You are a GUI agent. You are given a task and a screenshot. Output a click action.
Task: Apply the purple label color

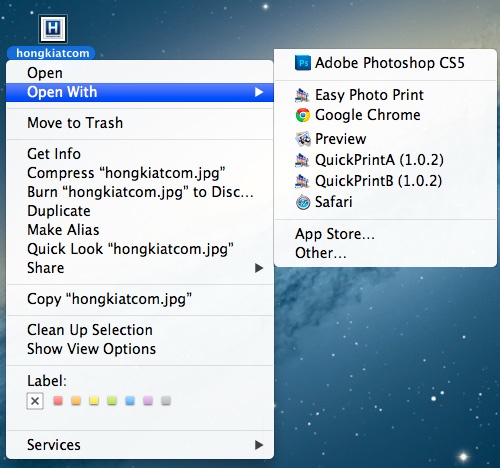pos(148,400)
